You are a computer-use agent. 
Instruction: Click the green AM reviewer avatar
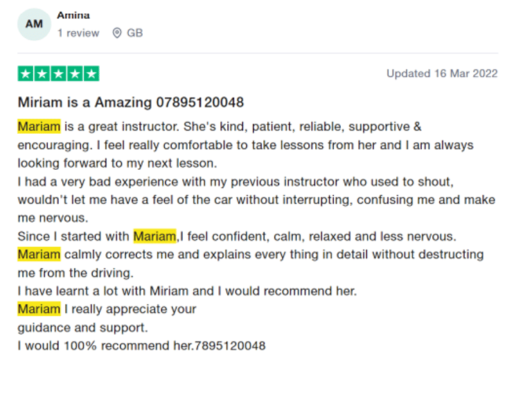coord(34,24)
